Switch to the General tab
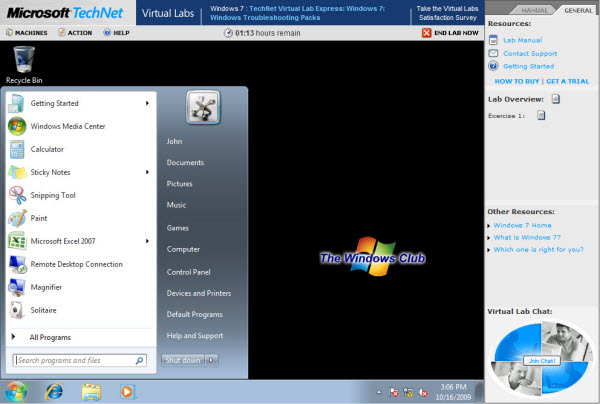Viewport: 600px width, 404px height. pos(578,10)
